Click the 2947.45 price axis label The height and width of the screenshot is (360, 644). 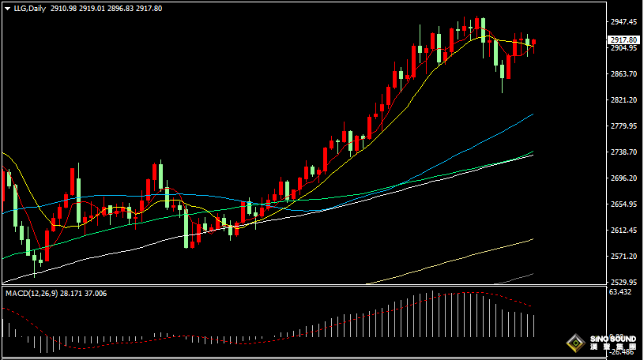623,22
